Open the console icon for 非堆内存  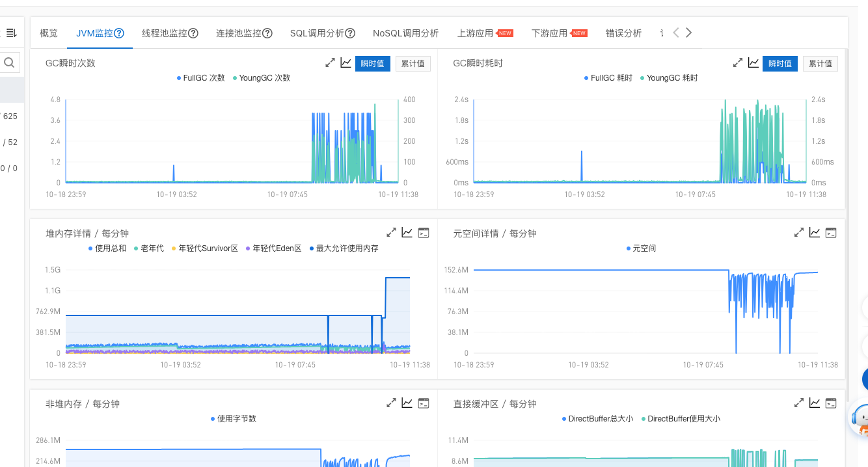[x=424, y=403]
